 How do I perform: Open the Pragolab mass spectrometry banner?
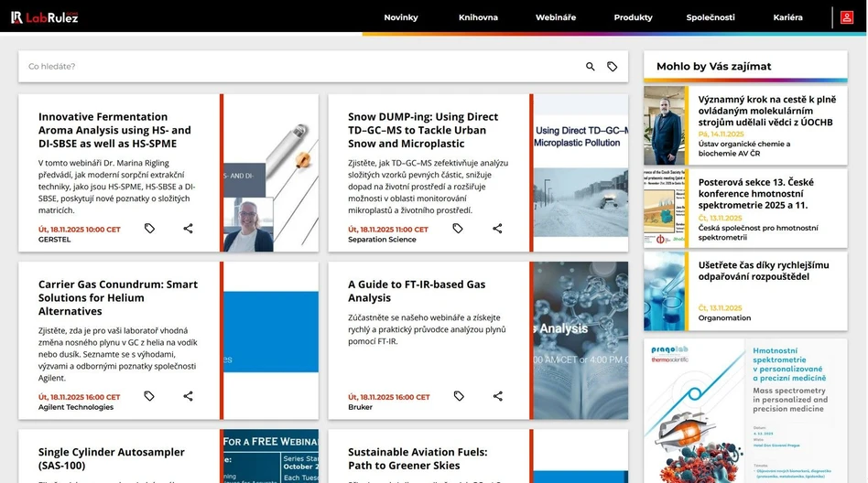[x=745, y=410]
